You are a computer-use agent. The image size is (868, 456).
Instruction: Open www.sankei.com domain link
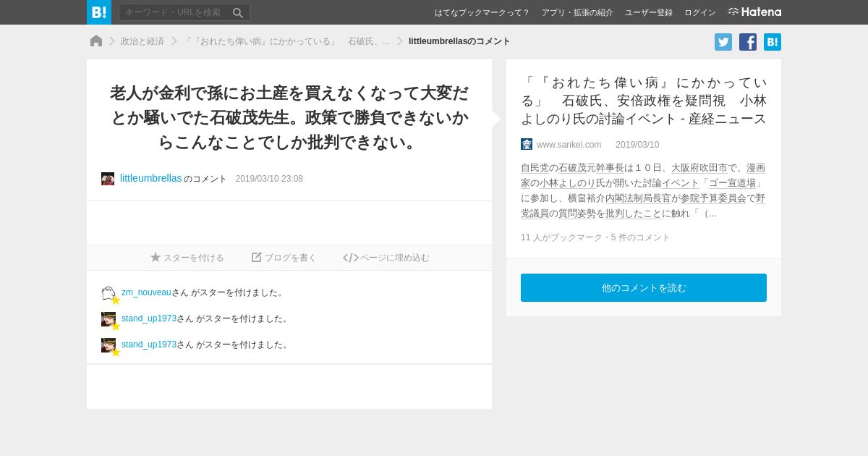tap(569, 145)
